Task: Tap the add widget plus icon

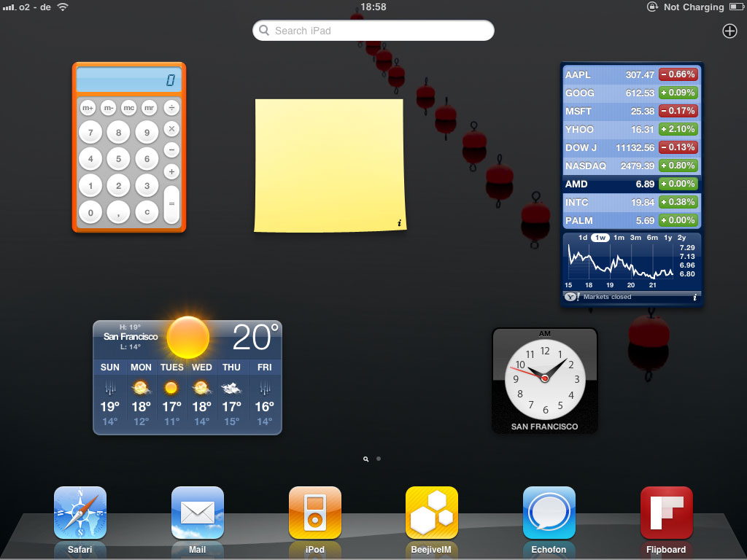Action: pos(729,31)
